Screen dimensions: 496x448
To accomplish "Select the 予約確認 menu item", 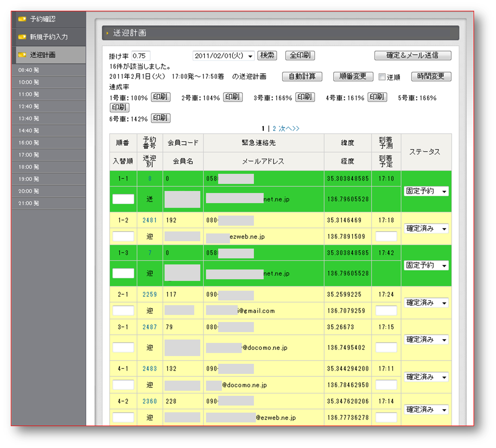I will (x=40, y=19).
